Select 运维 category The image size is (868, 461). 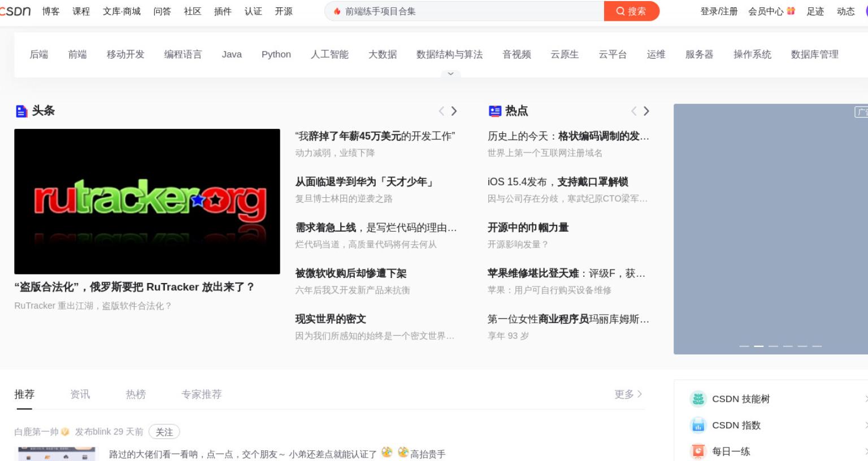click(x=656, y=55)
